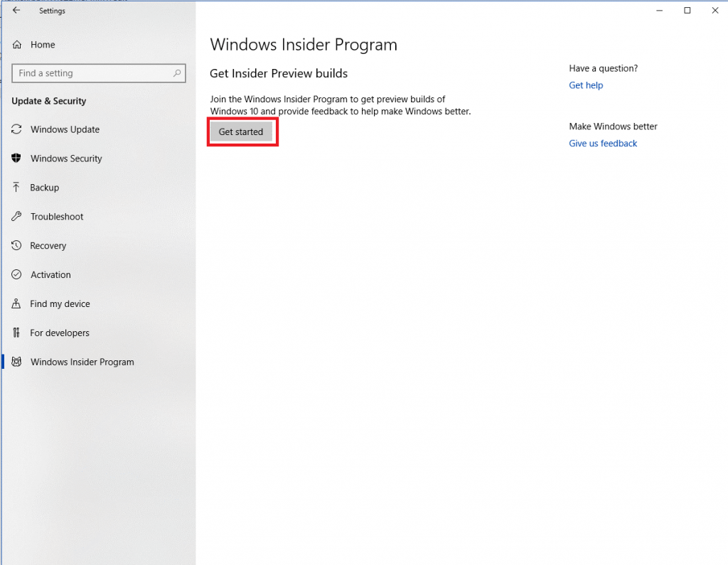Click the Recovery clock icon

16,245
